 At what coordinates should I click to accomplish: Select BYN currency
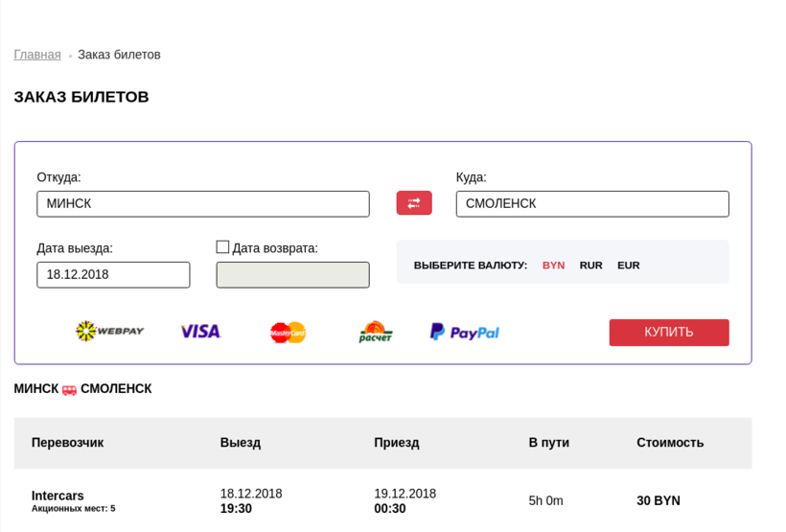coord(553,266)
